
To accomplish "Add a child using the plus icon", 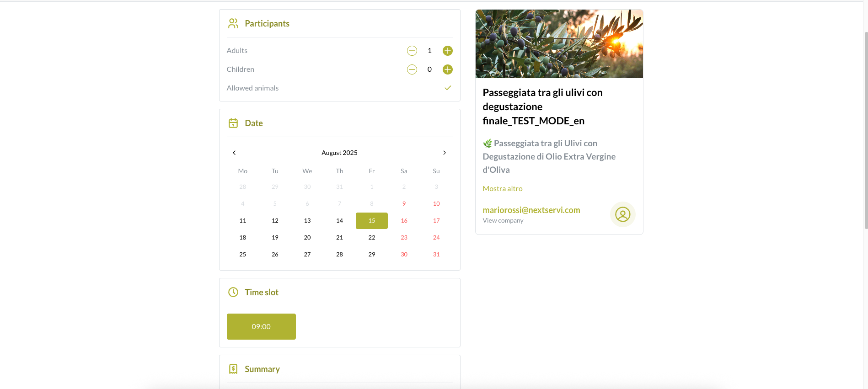I will tap(447, 69).
